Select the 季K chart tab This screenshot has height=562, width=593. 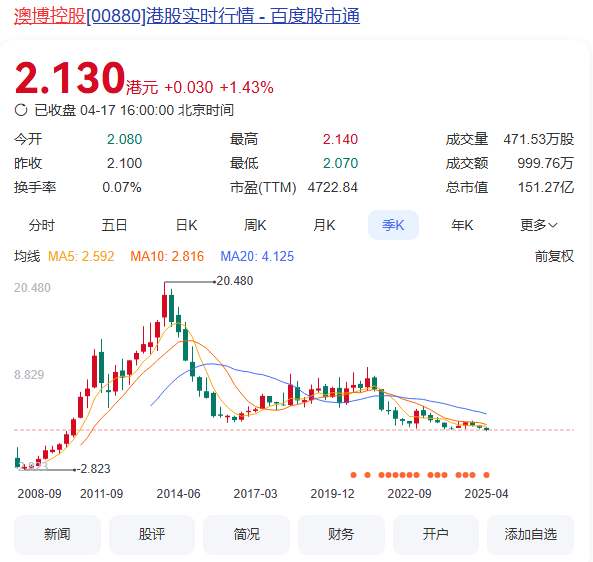coord(393,225)
